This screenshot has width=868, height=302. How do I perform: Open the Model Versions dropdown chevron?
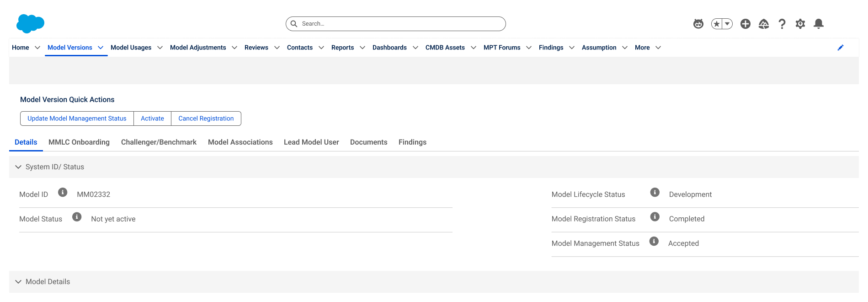click(x=101, y=48)
